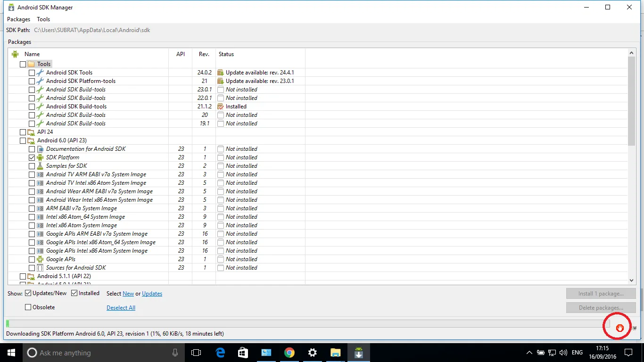
Task: Open Google Chrome from the taskbar
Action: click(289, 353)
